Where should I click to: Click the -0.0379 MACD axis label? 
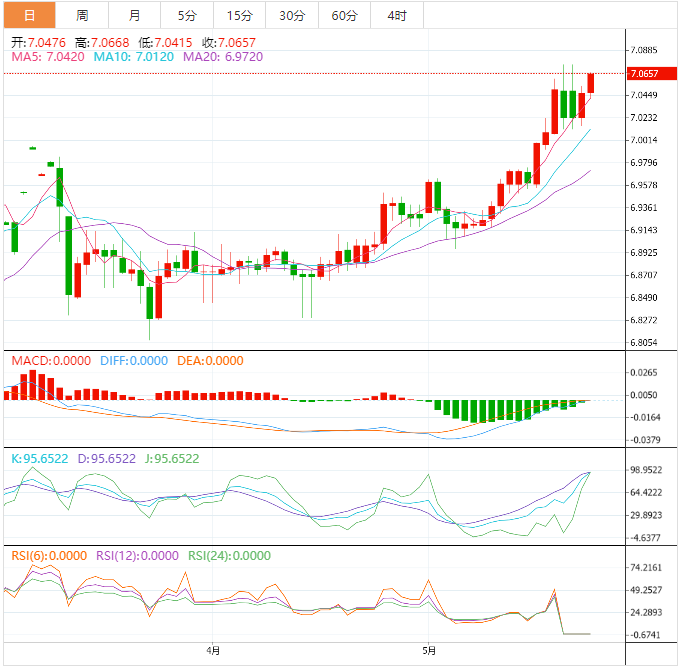pos(644,440)
